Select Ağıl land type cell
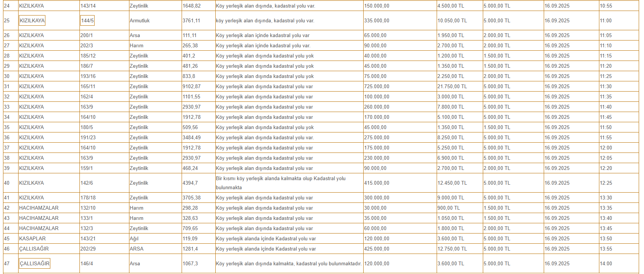644x274 pixels. pyautogui.click(x=134, y=238)
